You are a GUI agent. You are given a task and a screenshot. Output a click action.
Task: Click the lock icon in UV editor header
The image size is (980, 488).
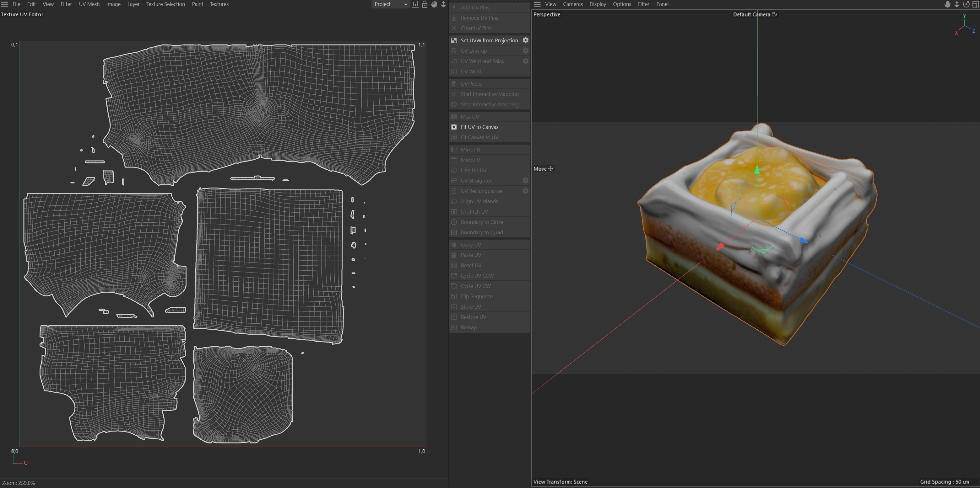click(x=425, y=4)
